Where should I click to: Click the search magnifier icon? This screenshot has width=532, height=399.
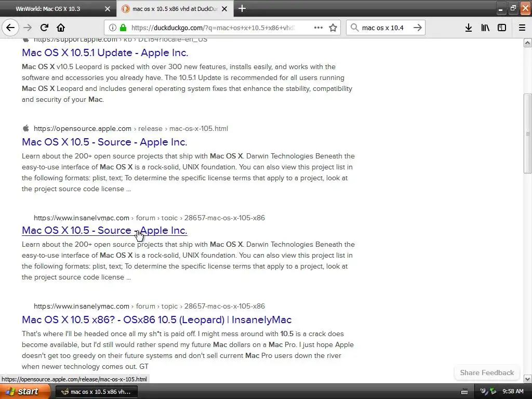(354, 28)
